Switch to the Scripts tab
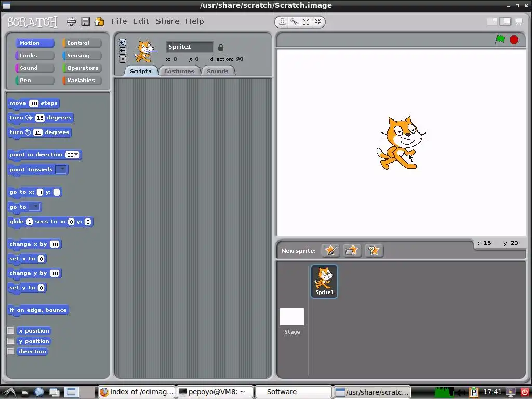532x399 pixels. coord(140,71)
